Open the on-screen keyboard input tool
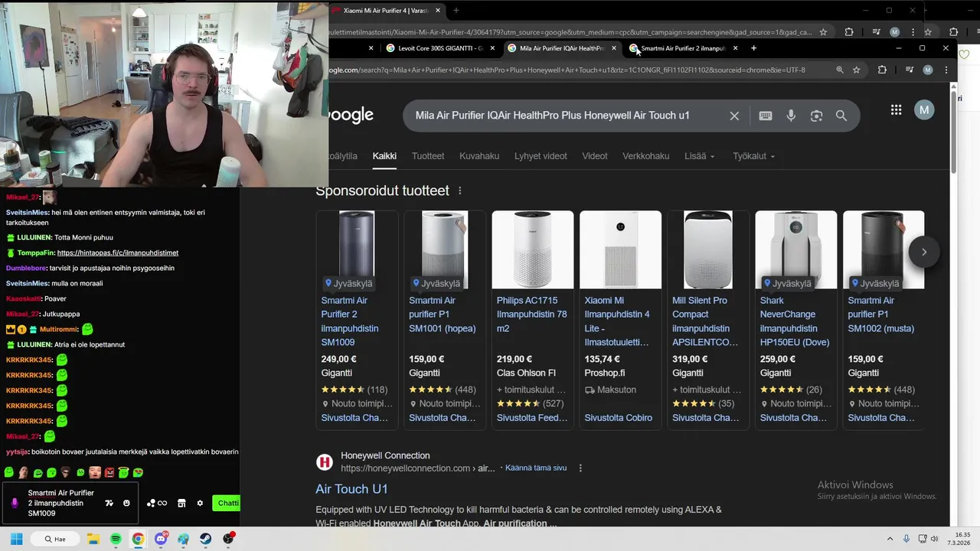This screenshot has height=551, width=980. (766, 116)
